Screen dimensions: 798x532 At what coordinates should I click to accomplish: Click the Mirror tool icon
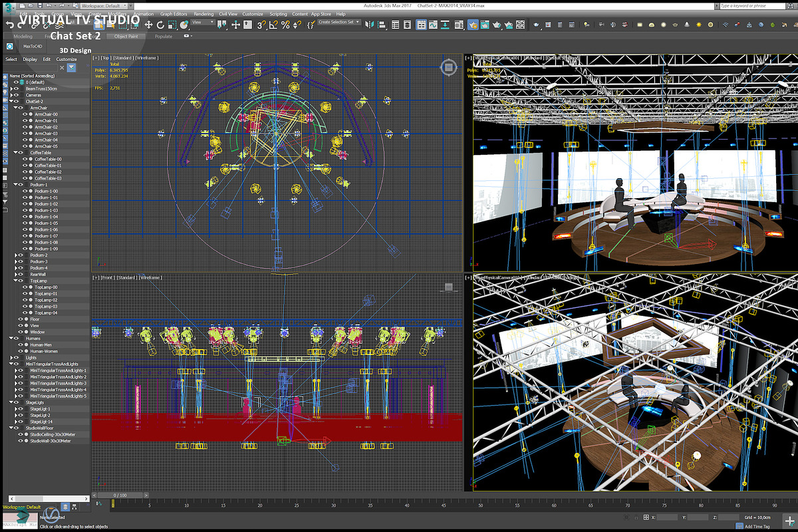370,25
